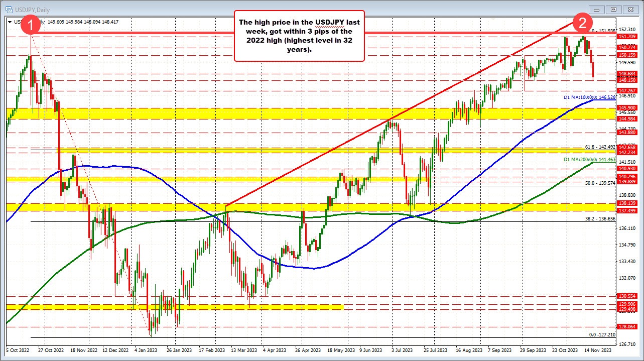Open the chart dropdown arrow before the symbol name

[x=10, y=22]
